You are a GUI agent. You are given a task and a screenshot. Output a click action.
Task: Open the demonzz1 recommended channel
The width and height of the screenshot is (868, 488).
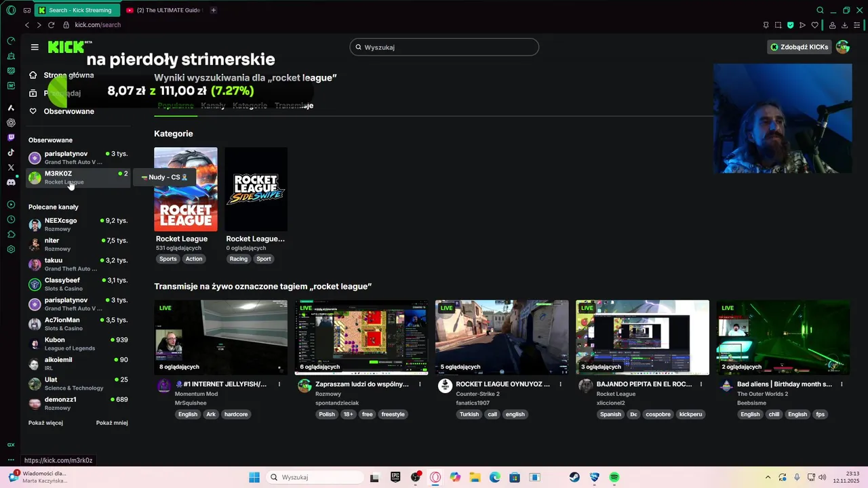78,403
